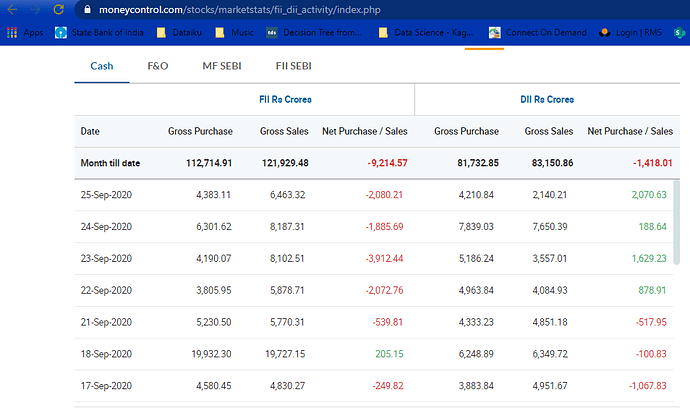Open the Dataiku bookmark folder
Screen dimensions: 690x420
(180, 33)
